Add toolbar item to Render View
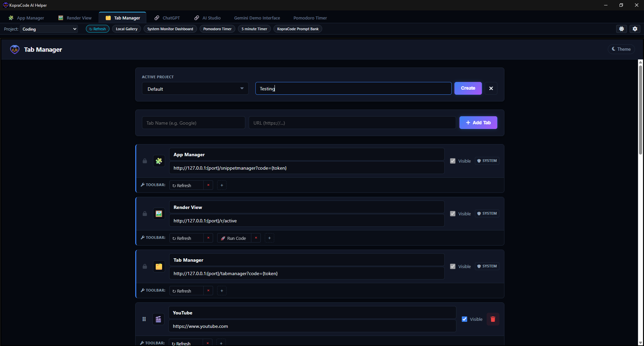Image resolution: width=644 pixels, height=346 pixels. [269, 238]
